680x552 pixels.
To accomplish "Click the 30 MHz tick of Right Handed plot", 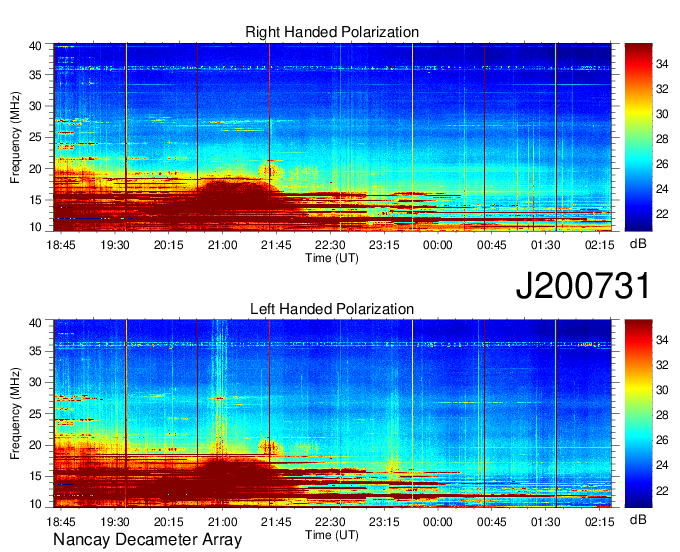I will tap(36, 106).
